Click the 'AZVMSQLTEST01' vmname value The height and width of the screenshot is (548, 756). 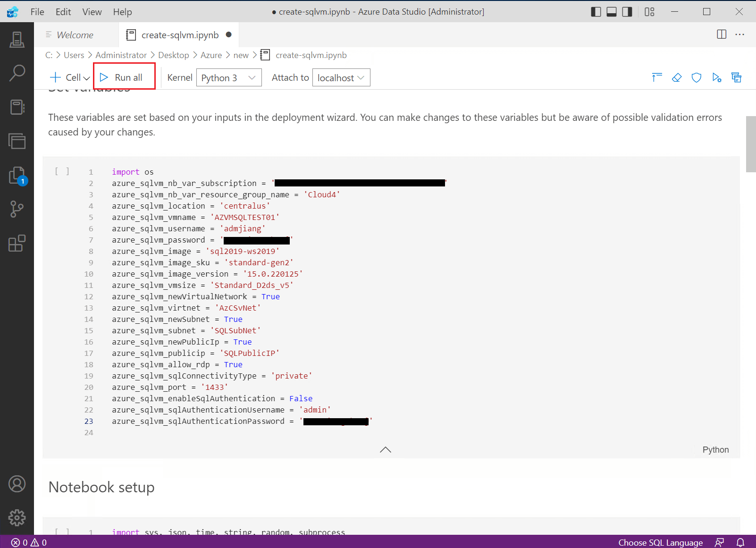245,217
